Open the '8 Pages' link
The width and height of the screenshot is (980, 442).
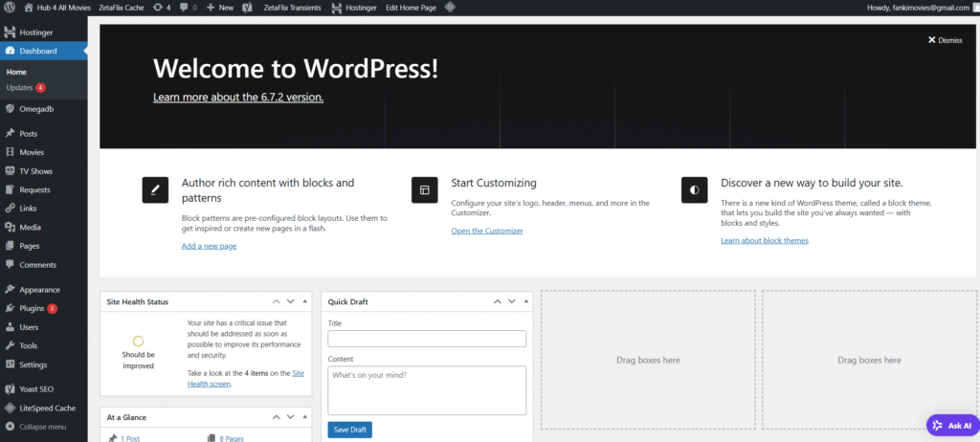pos(232,438)
